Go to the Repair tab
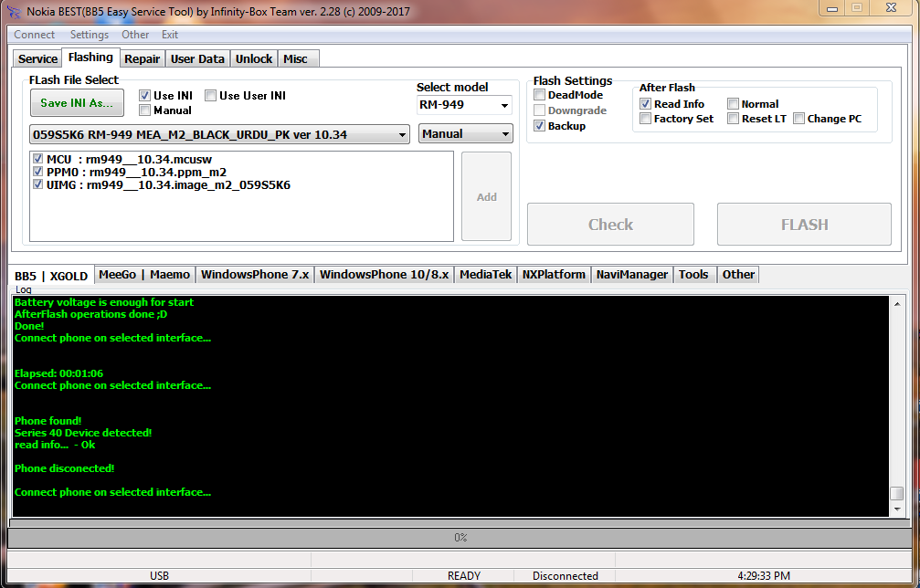Screen dimensions: 920x588 click(x=142, y=58)
